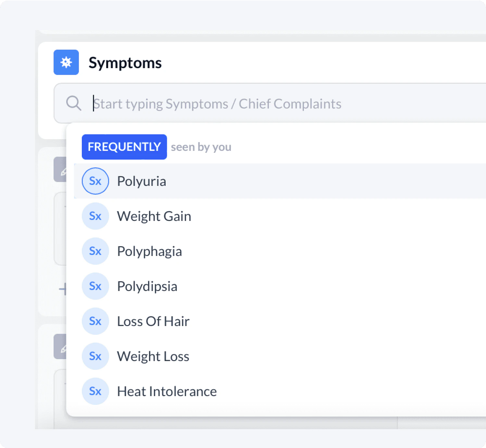Click the symptoms search input field
486x448 pixels.
pos(218,103)
